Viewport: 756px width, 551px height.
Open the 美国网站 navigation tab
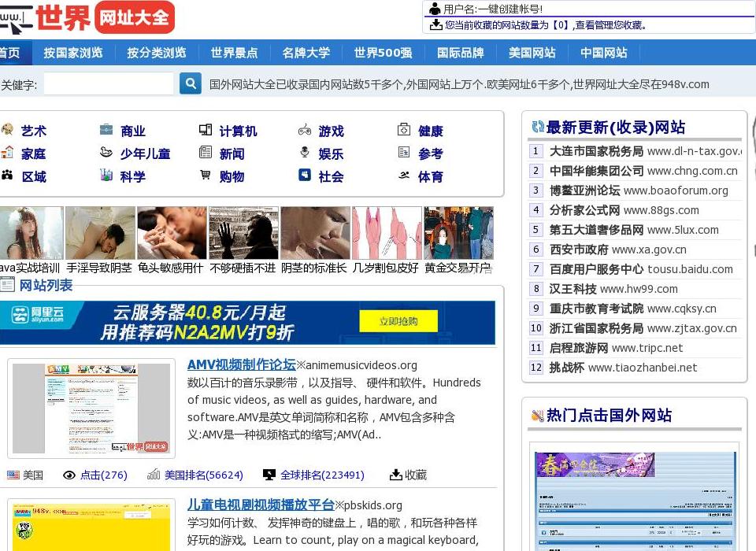pyautogui.click(x=532, y=53)
